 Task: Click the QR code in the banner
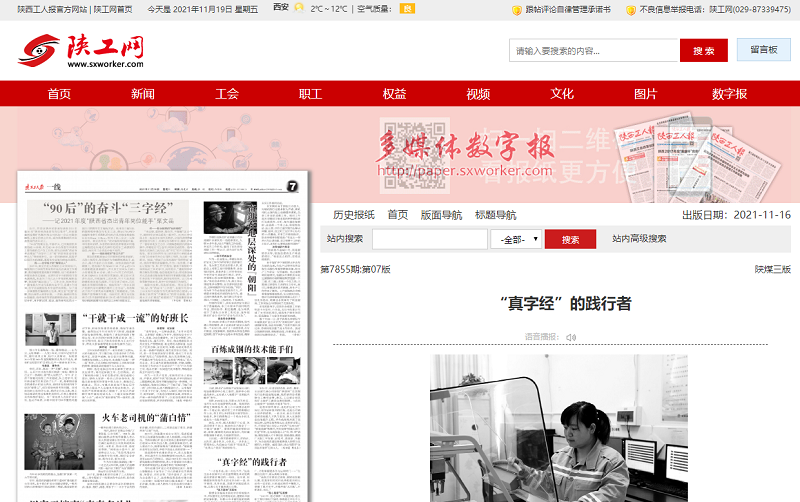coord(415,155)
